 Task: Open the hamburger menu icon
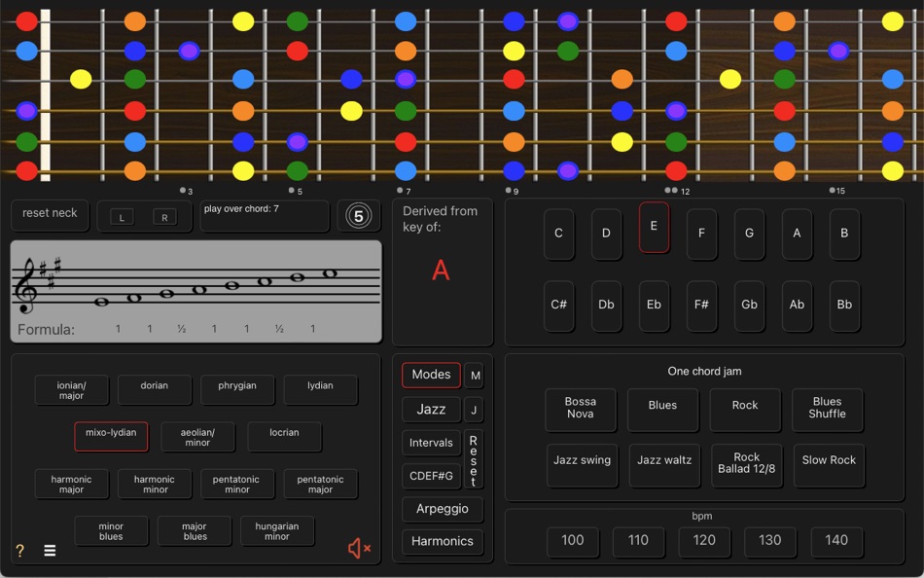(x=50, y=550)
